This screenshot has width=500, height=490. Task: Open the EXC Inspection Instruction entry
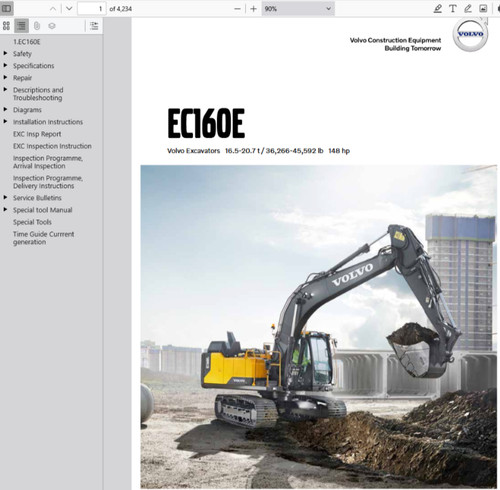coord(52,146)
